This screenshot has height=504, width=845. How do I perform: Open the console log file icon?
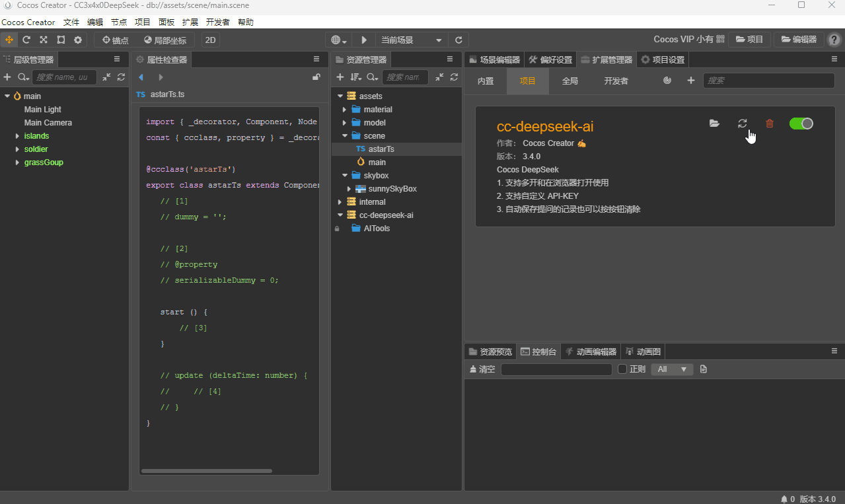coord(704,369)
